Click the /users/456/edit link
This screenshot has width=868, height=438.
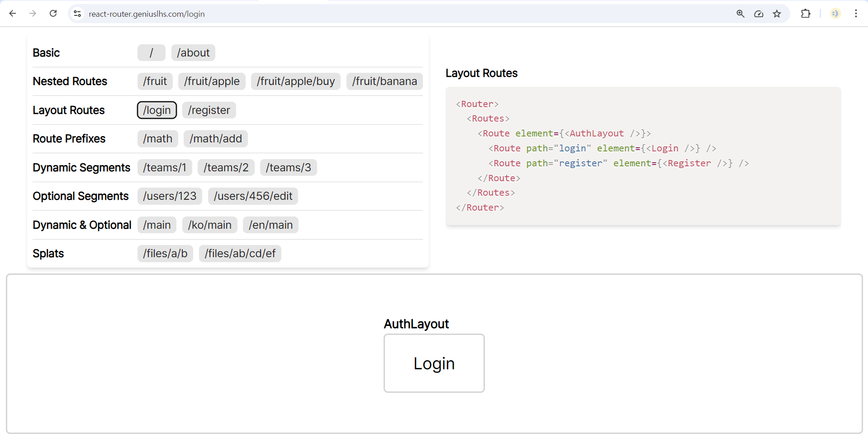coord(253,196)
